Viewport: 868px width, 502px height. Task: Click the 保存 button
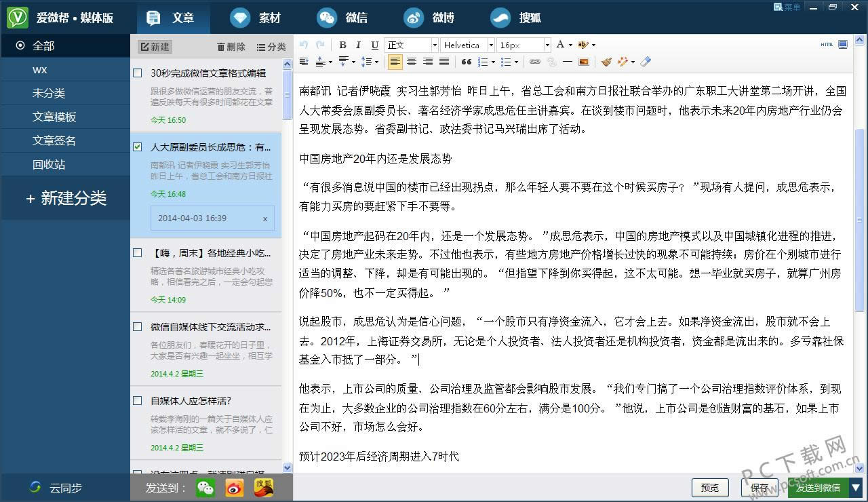pos(760,487)
